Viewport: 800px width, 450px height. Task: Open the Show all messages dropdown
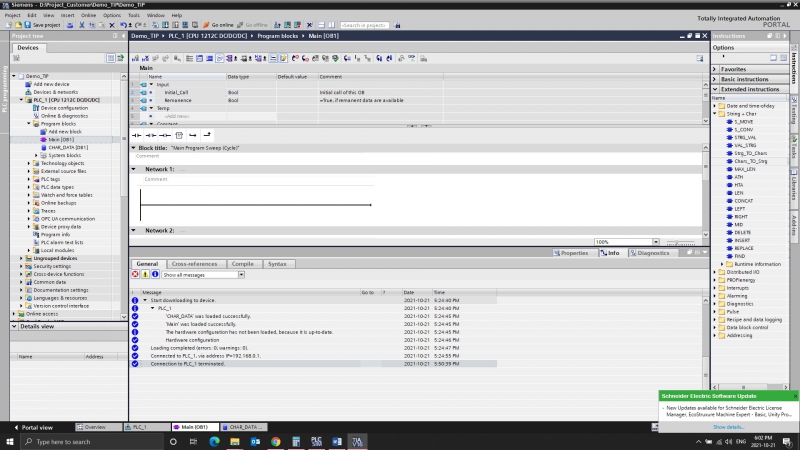point(241,274)
